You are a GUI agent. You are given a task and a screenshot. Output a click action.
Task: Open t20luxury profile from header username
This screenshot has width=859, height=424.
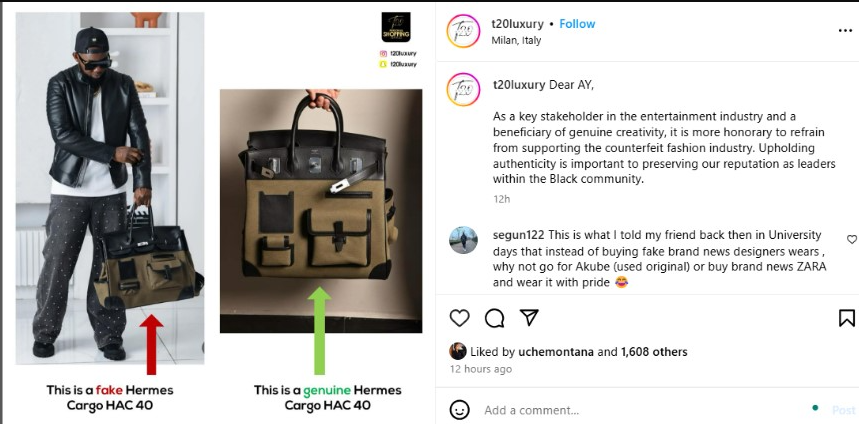[517, 24]
